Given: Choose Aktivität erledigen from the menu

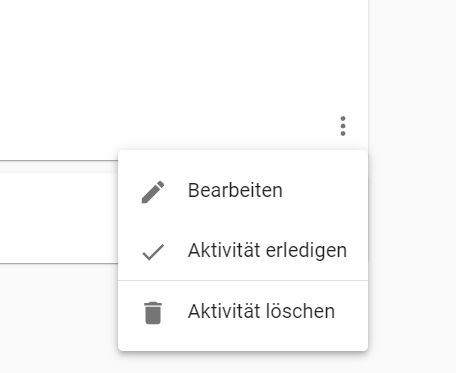Looking at the screenshot, I should point(243,250).
